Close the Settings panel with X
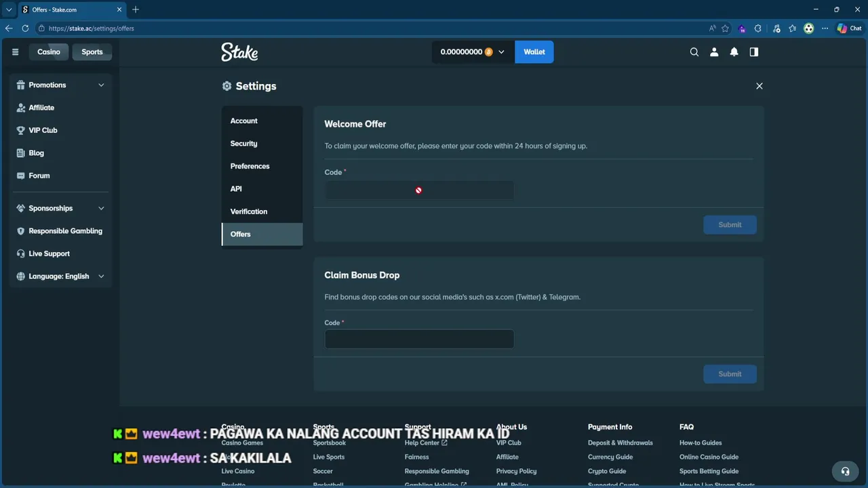The height and width of the screenshot is (488, 868). point(759,86)
